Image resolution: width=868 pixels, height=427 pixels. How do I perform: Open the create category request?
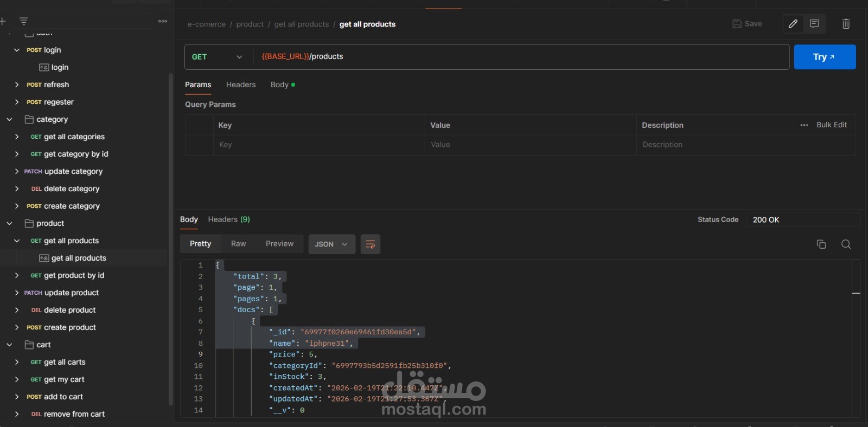tap(72, 206)
